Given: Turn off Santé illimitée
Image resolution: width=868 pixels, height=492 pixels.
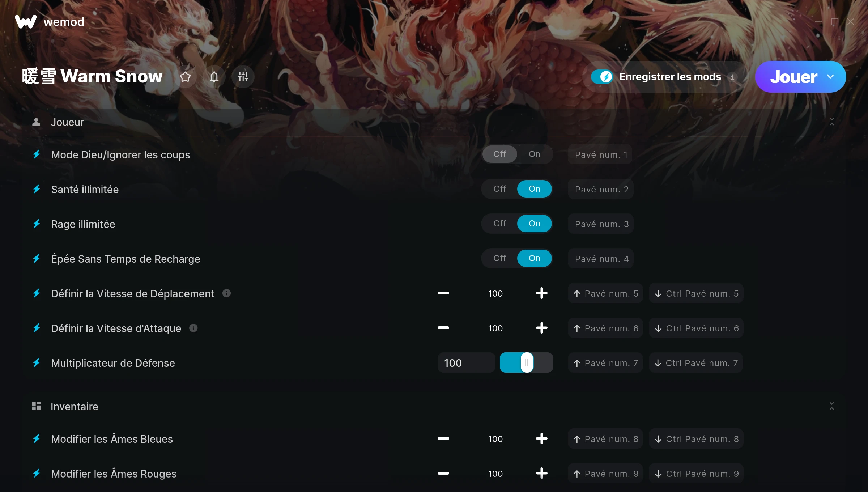Looking at the screenshot, I should click(500, 189).
